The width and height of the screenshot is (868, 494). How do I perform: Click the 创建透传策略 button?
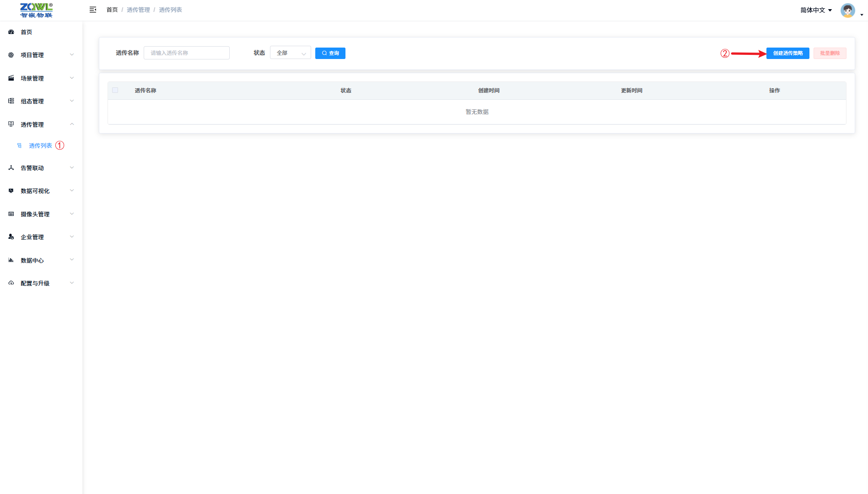click(787, 54)
